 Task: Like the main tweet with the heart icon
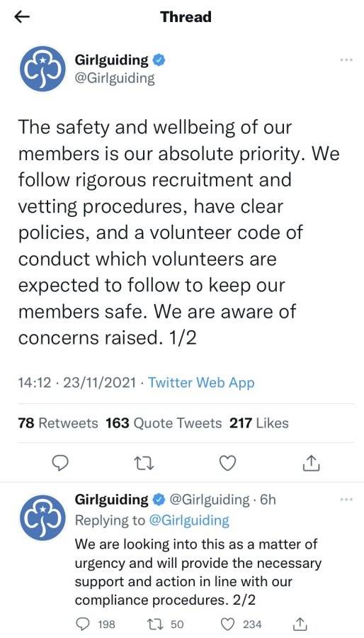pyautogui.click(x=227, y=463)
